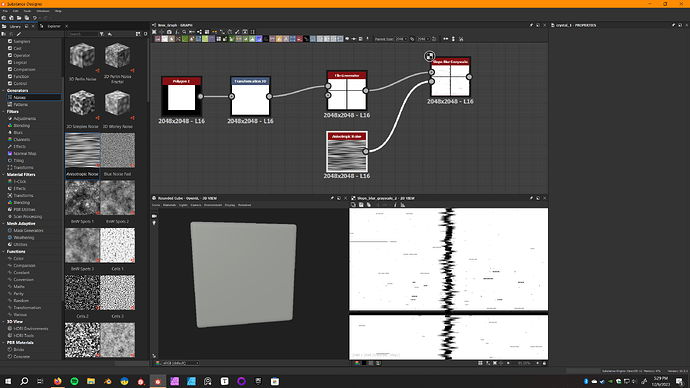690x388 pixels.
Task: Select the HDRI Environments category
Action: click(30, 329)
